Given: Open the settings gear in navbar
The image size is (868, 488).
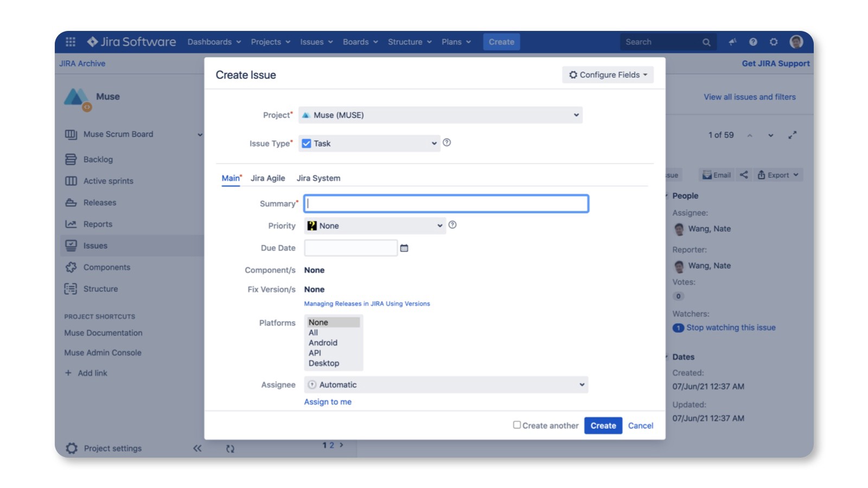Looking at the screenshot, I should tap(774, 42).
